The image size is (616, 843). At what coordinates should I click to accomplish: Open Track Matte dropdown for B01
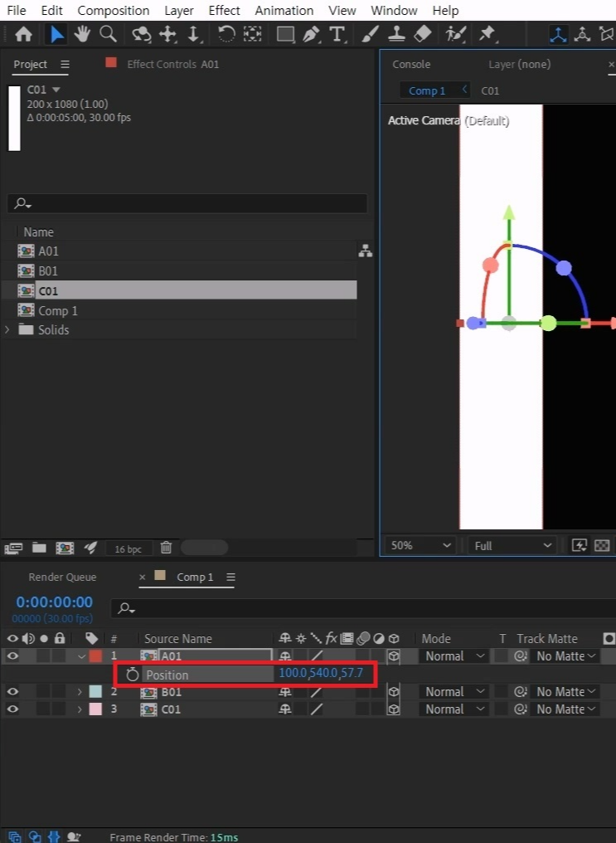click(x=566, y=692)
